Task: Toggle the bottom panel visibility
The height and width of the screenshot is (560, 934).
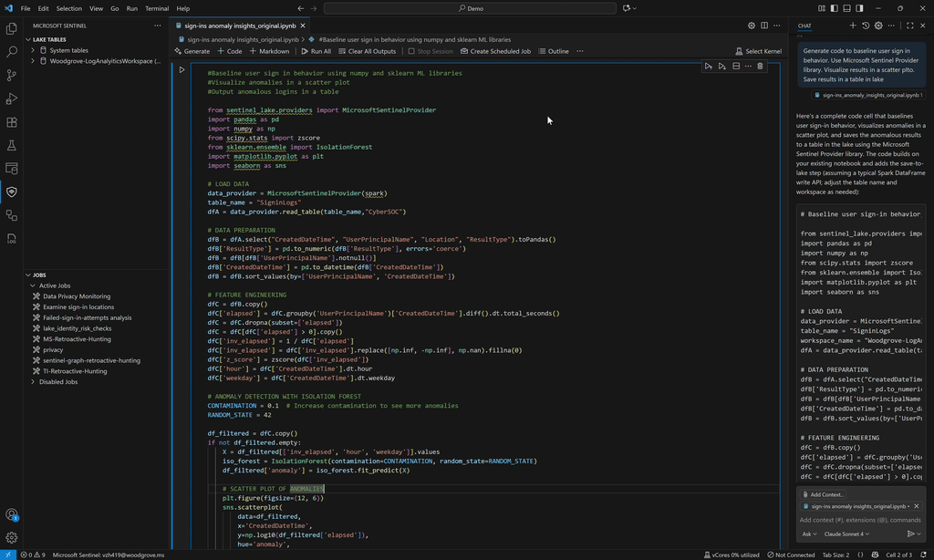Action: point(846,8)
